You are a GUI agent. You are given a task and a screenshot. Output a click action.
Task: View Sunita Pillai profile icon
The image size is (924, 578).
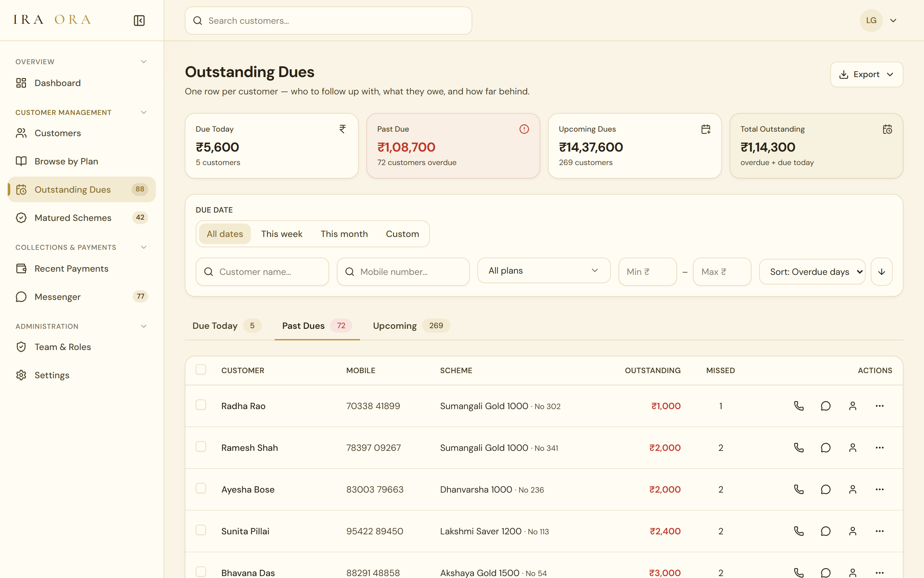pos(852,530)
